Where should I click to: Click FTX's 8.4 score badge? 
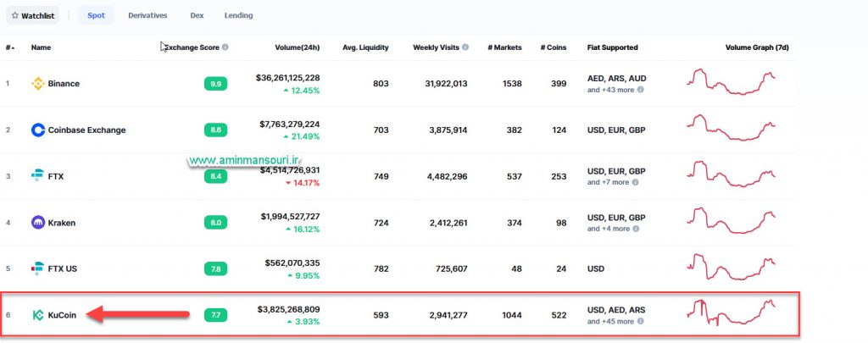216,176
